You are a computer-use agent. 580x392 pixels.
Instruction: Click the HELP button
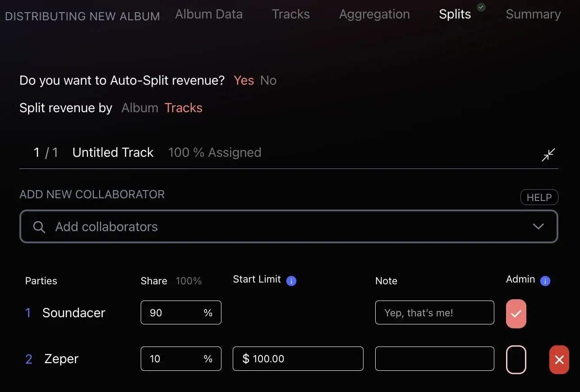(x=539, y=197)
